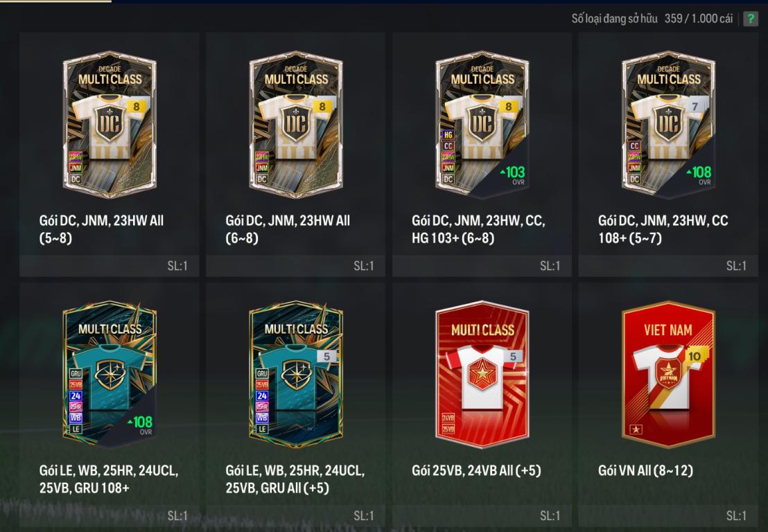Click the 103 OVR Decade Multi Class pack image
This screenshot has height=532, width=768.
pos(482,124)
